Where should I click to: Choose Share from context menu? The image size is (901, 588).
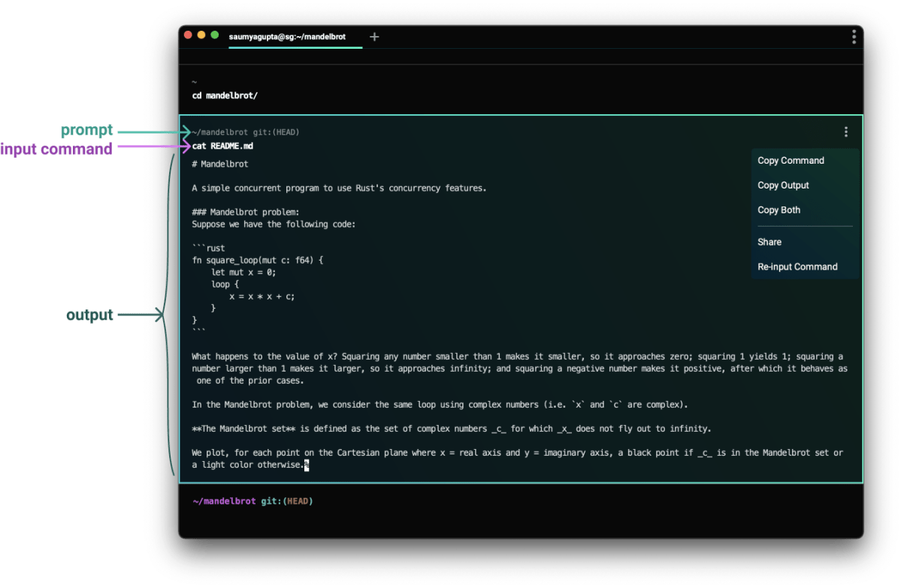tap(769, 243)
